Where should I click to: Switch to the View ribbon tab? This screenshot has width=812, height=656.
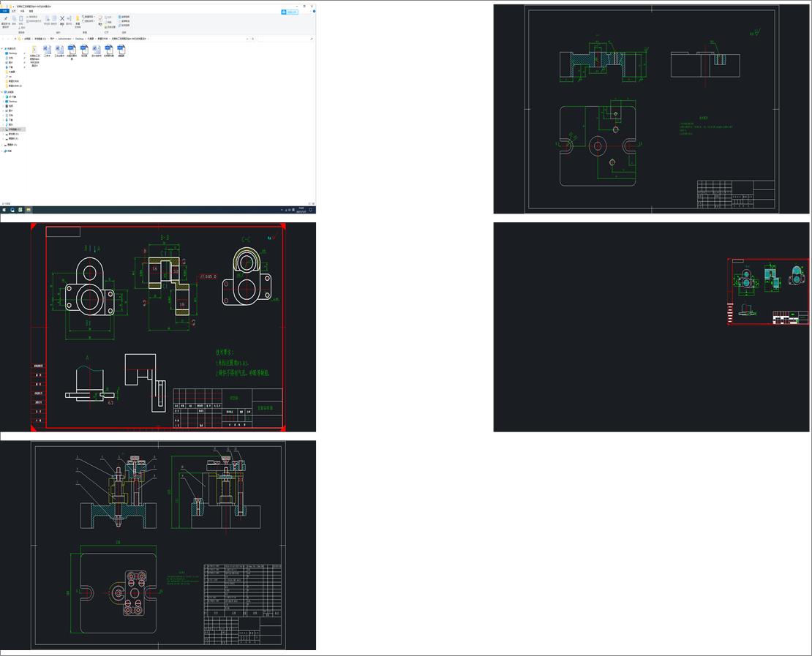point(31,11)
